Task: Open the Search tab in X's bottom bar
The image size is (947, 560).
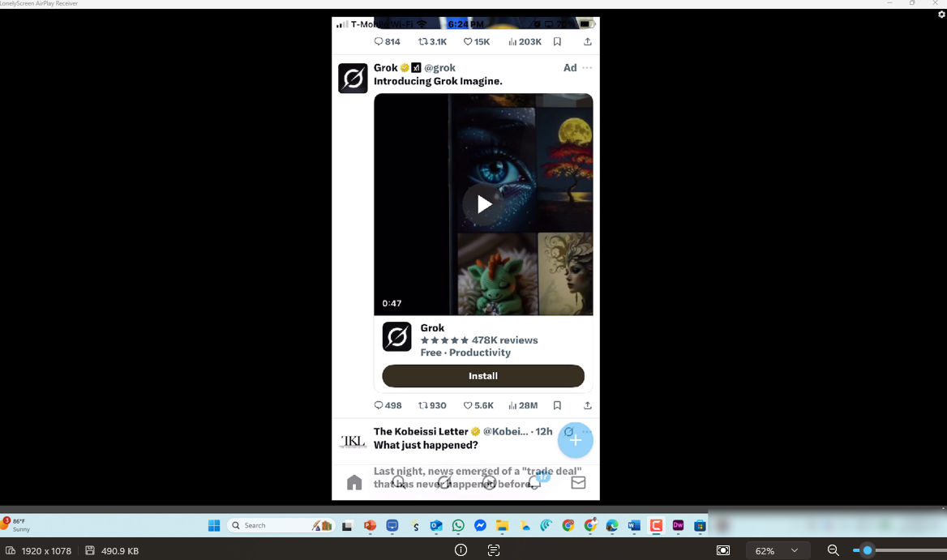Action: click(399, 482)
